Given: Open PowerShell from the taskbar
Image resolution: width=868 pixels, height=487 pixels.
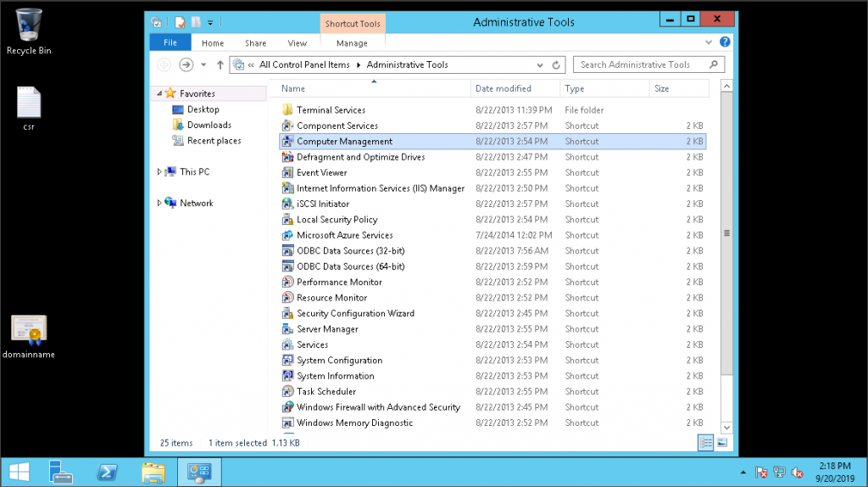Looking at the screenshot, I should 107,472.
